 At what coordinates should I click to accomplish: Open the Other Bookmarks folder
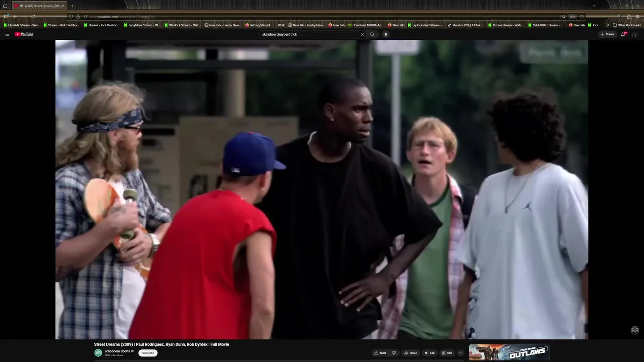pyautogui.click(x=627, y=25)
